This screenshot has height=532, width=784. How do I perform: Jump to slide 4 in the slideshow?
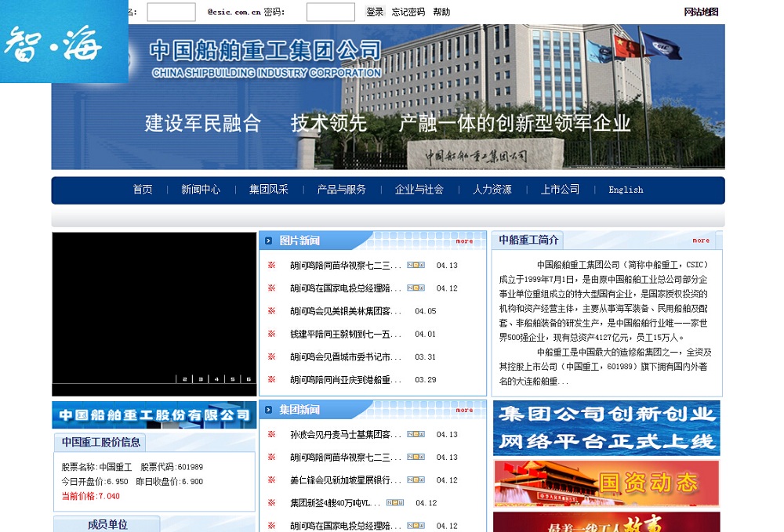coord(216,379)
